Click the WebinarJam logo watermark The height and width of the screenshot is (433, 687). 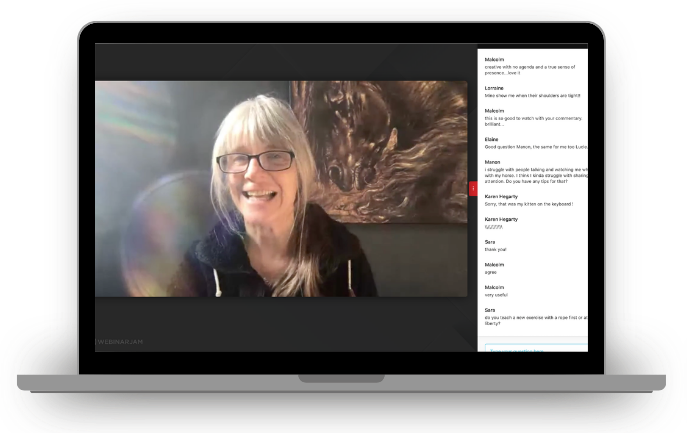tap(120, 342)
